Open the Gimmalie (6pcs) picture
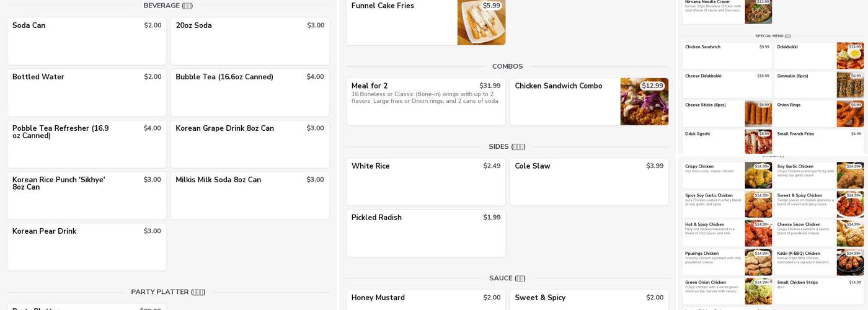The width and height of the screenshot is (868, 310). tap(850, 85)
